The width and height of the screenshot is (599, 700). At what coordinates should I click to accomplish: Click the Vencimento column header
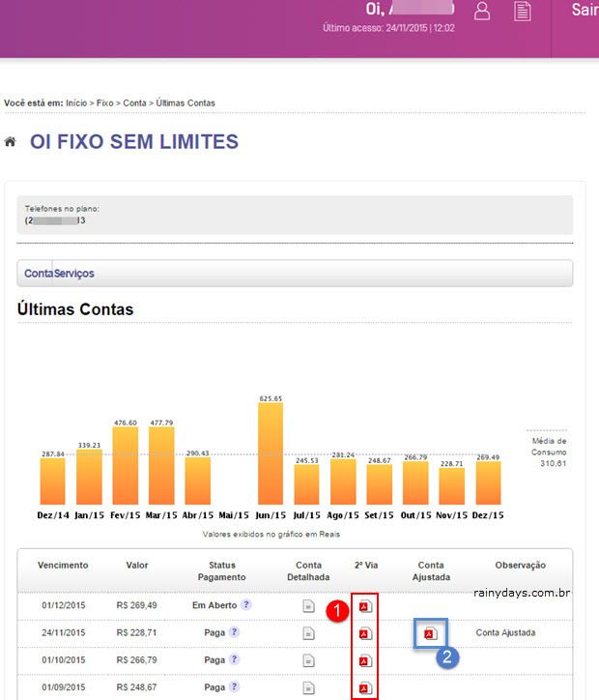click(x=63, y=566)
